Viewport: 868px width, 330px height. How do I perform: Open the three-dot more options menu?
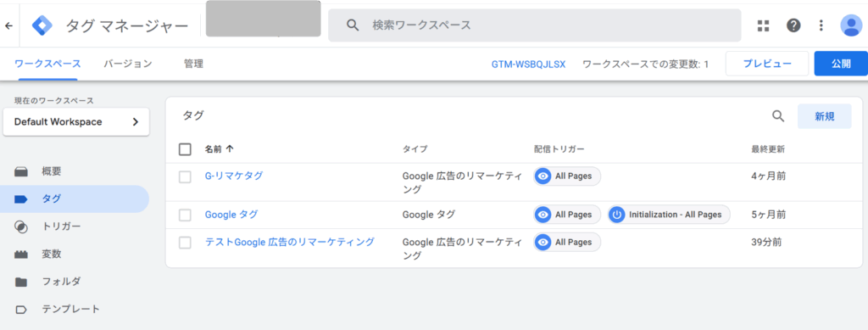[821, 25]
